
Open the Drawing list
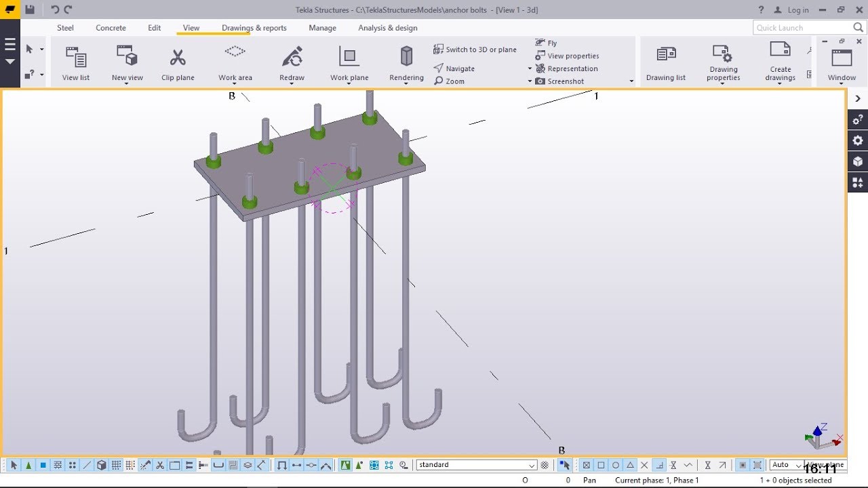(666, 63)
